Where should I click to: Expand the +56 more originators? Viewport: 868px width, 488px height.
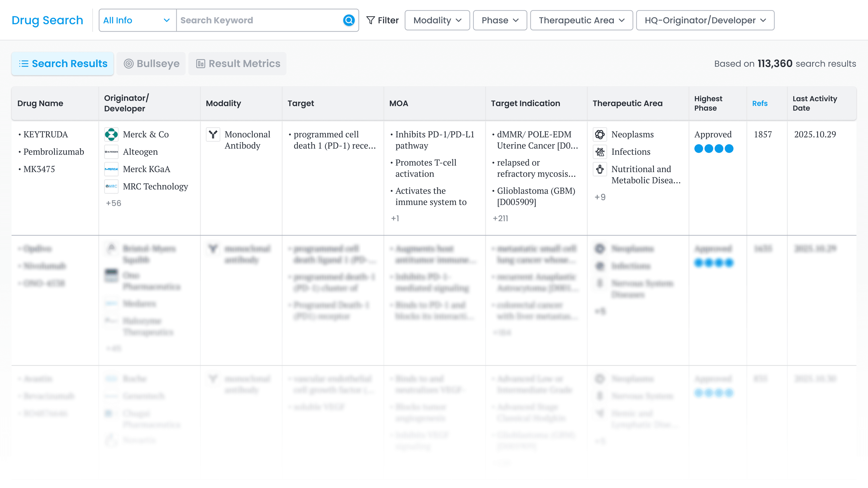pos(113,203)
